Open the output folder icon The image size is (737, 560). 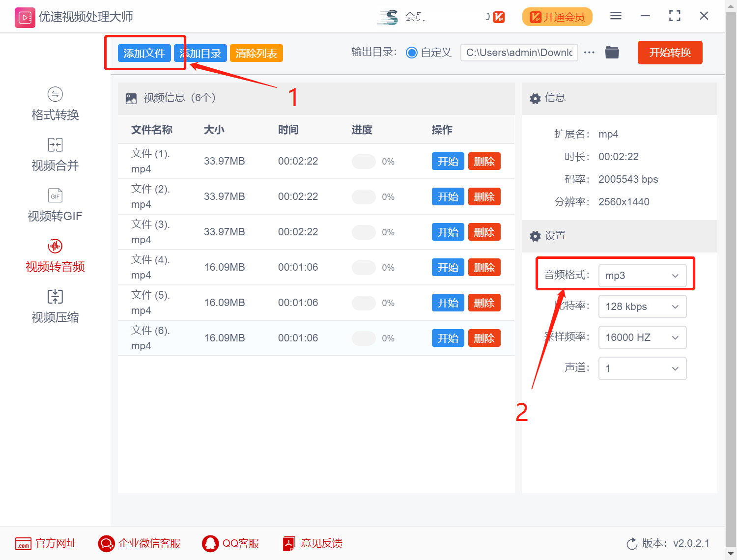click(x=612, y=52)
